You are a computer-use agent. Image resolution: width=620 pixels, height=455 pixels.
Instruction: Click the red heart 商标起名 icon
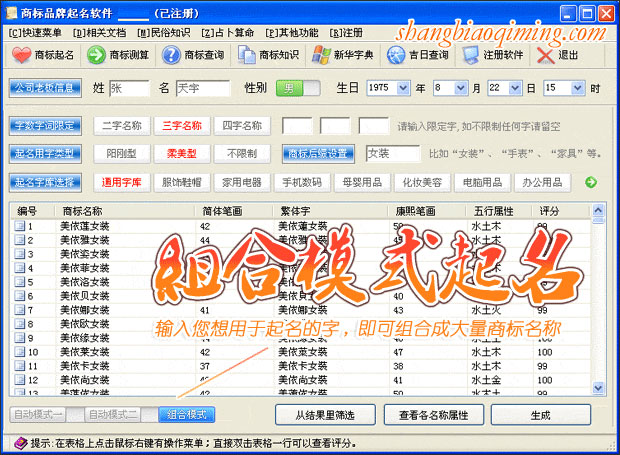[21, 55]
